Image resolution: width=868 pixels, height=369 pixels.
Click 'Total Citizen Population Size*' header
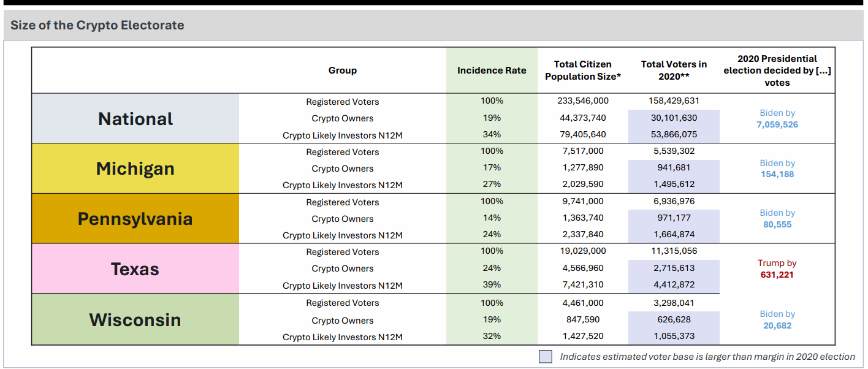(x=583, y=70)
